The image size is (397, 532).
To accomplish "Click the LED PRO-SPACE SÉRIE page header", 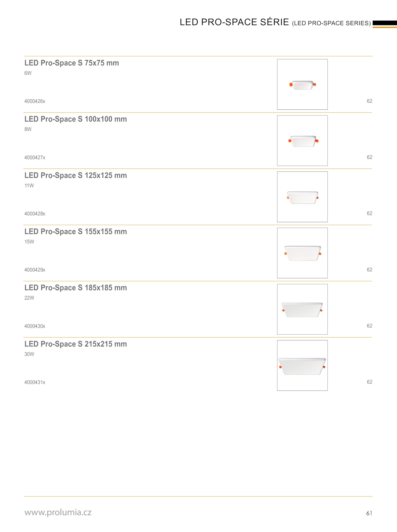I will pos(275,22).
